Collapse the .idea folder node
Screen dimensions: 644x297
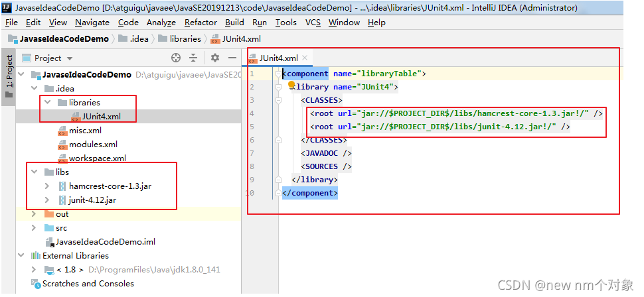tap(34, 89)
